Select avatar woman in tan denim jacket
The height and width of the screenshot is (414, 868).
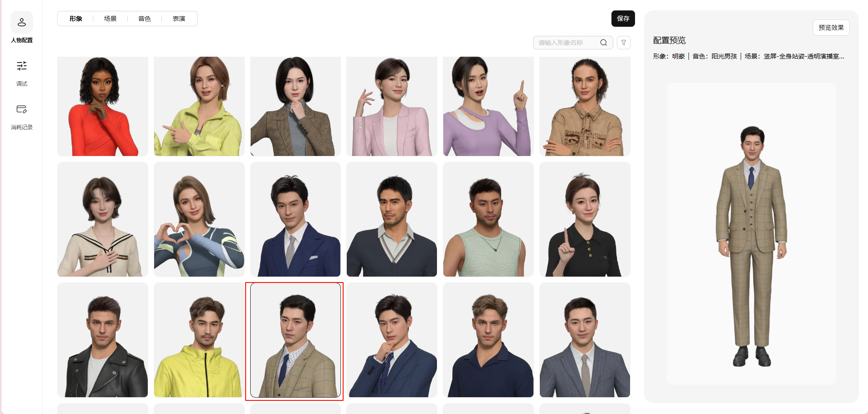[x=585, y=106]
